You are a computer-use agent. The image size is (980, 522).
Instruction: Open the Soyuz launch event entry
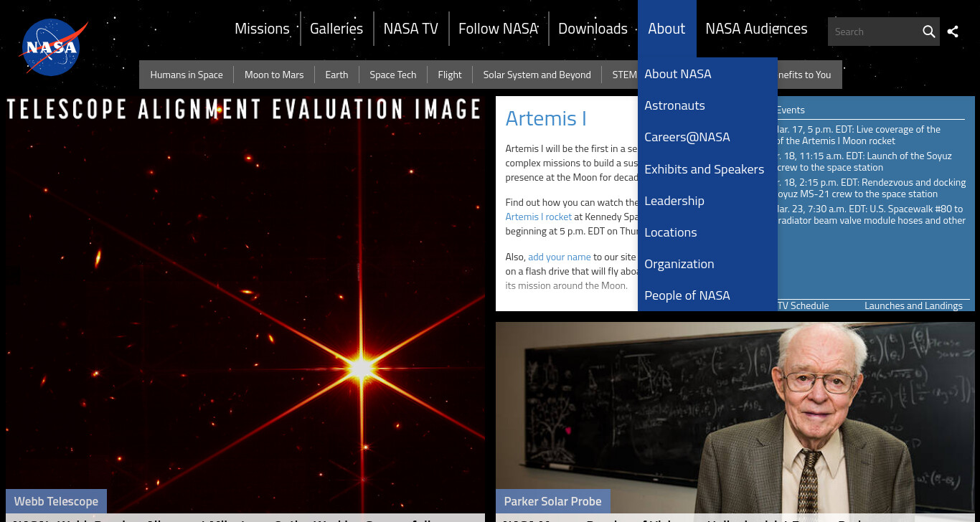(864, 161)
